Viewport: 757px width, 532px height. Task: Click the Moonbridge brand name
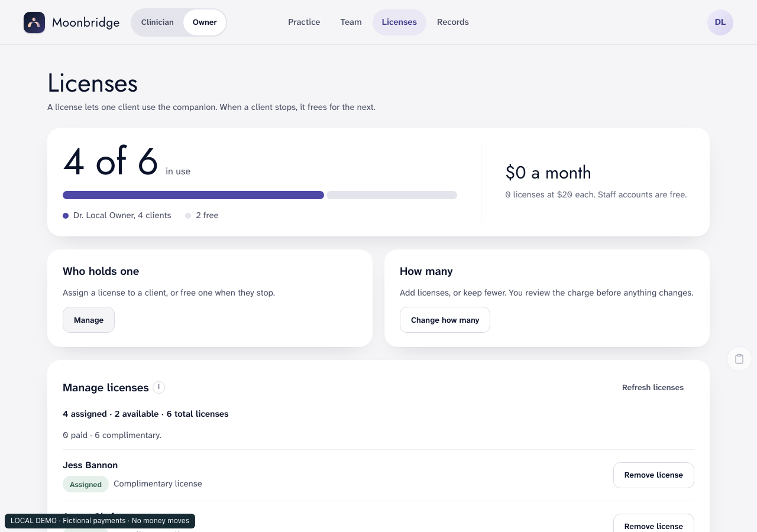[x=86, y=23]
